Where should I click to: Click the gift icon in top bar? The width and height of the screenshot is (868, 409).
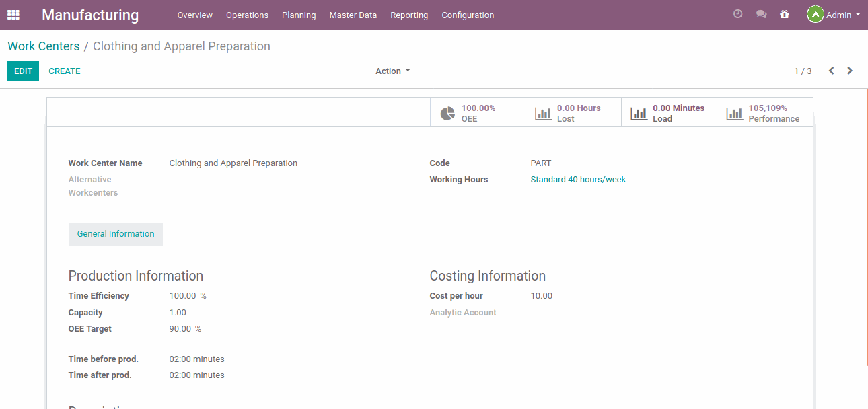[784, 14]
